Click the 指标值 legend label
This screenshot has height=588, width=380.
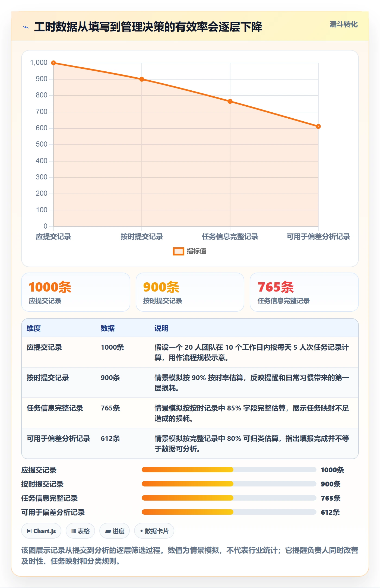(x=196, y=251)
